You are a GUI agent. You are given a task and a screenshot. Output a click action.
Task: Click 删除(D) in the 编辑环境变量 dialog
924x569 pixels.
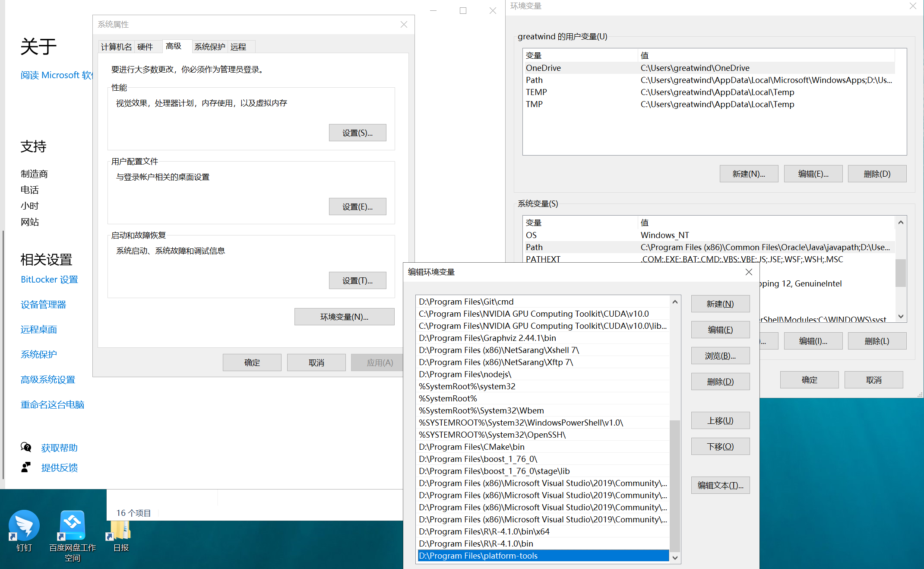pyautogui.click(x=720, y=381)
